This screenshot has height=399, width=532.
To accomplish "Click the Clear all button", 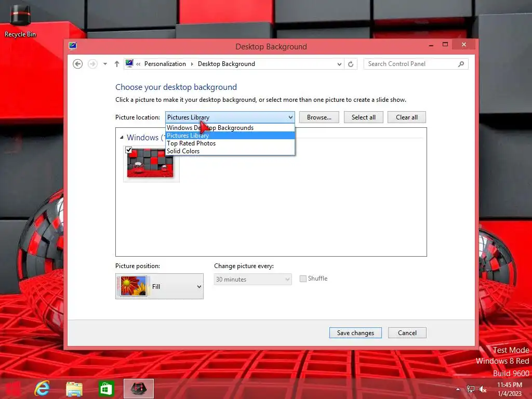I will point(406,117).
